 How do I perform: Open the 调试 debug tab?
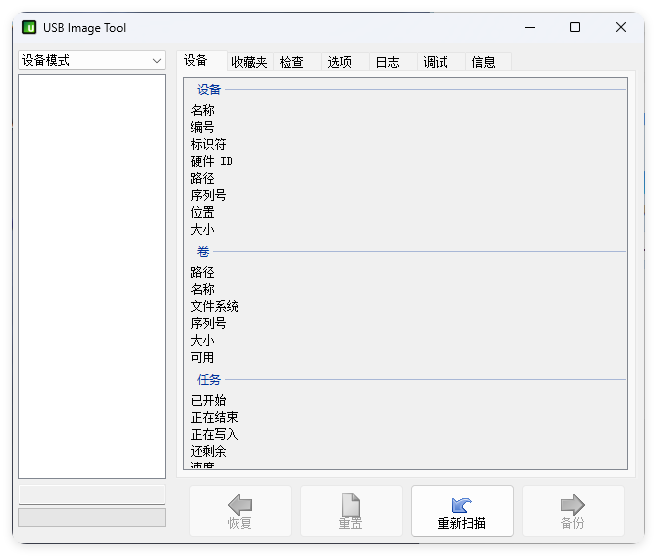(x=436, y=62)
